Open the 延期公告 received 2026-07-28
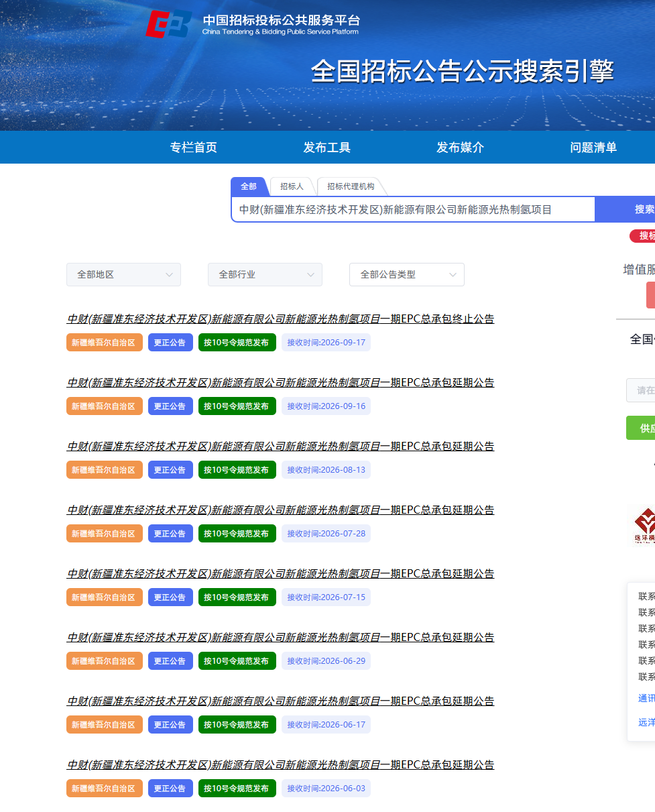 280,510
